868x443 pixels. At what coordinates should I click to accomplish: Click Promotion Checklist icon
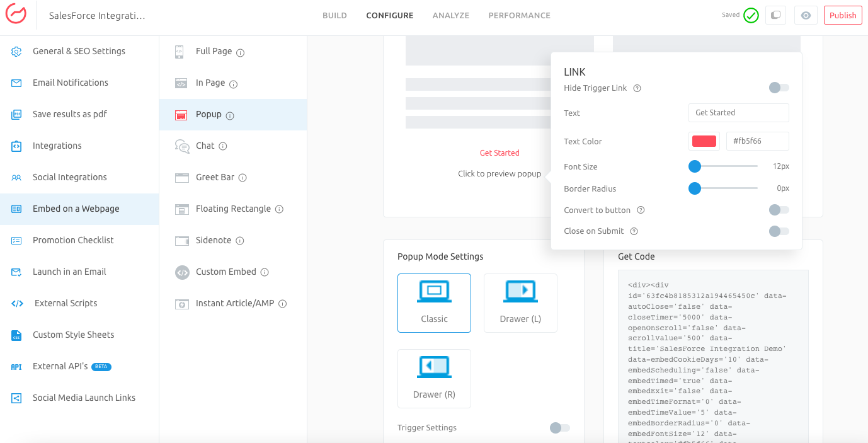17,240
